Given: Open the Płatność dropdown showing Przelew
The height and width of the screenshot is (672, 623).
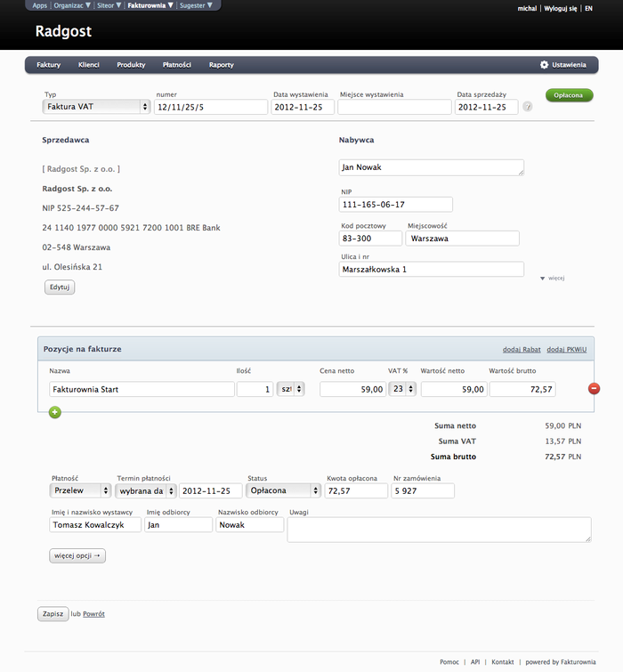Looking at the screenshot, I should coord(80,490).
